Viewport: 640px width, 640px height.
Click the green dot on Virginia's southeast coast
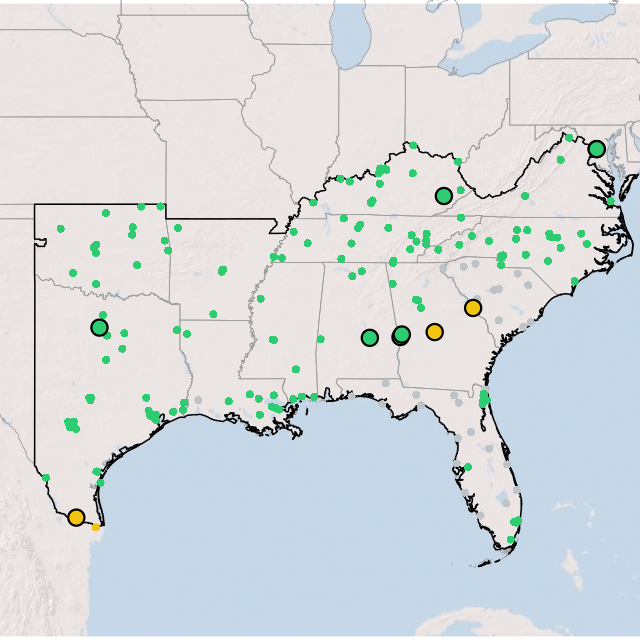(x=611, y=201)
